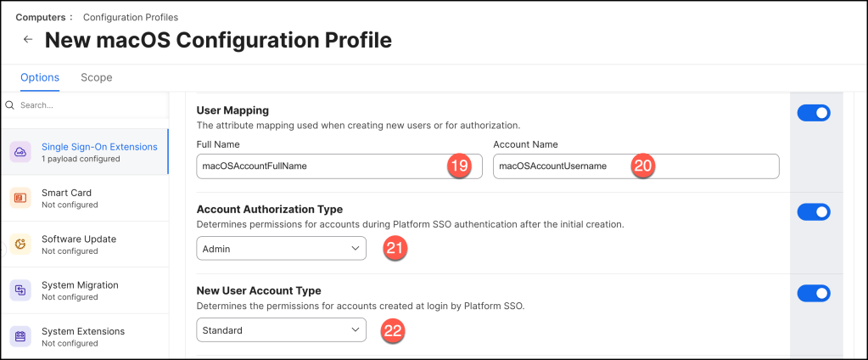Click the magnifier icon in the search box
The image size is (868, 360).
tap(10, 105)
